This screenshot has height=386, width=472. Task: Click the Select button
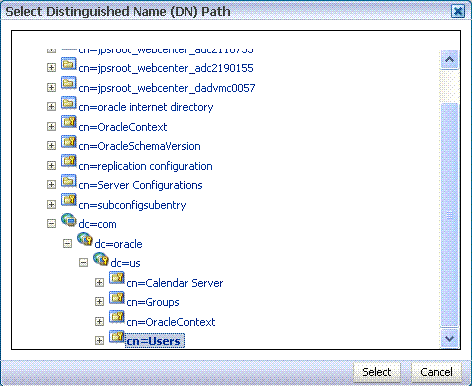[x=377, y=372]
